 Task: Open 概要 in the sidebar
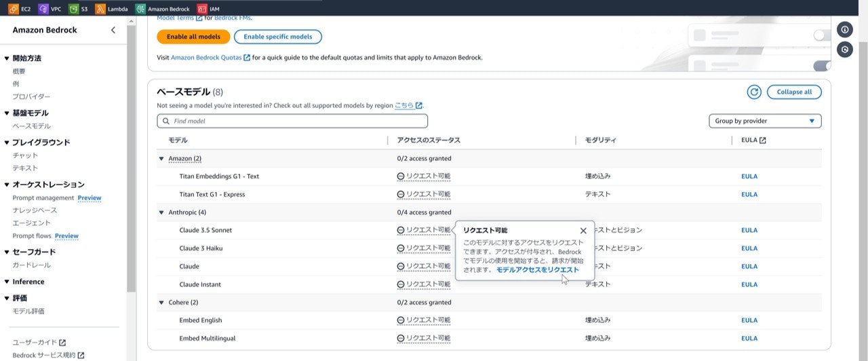pyautogui.click(x=19, y=71)
